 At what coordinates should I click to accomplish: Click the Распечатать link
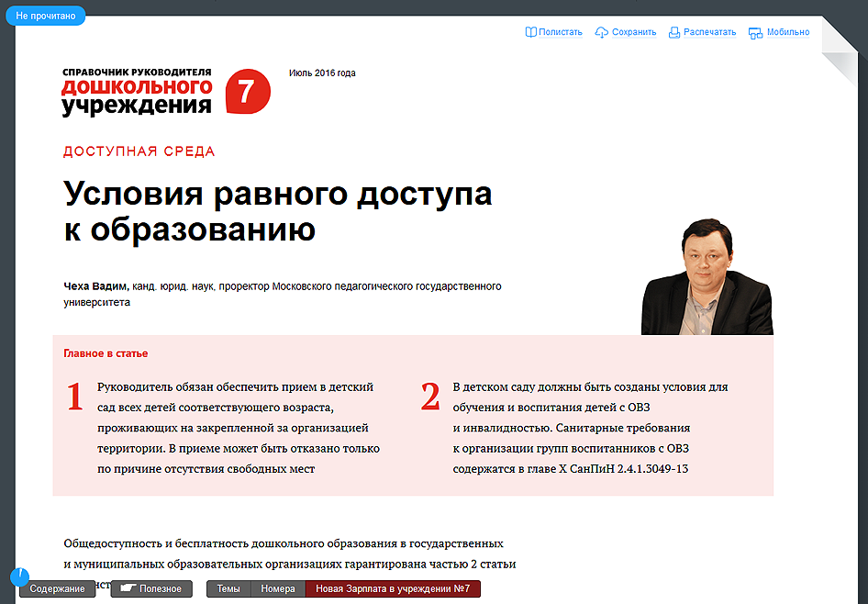pyautogui.click(x=709, y=32)
